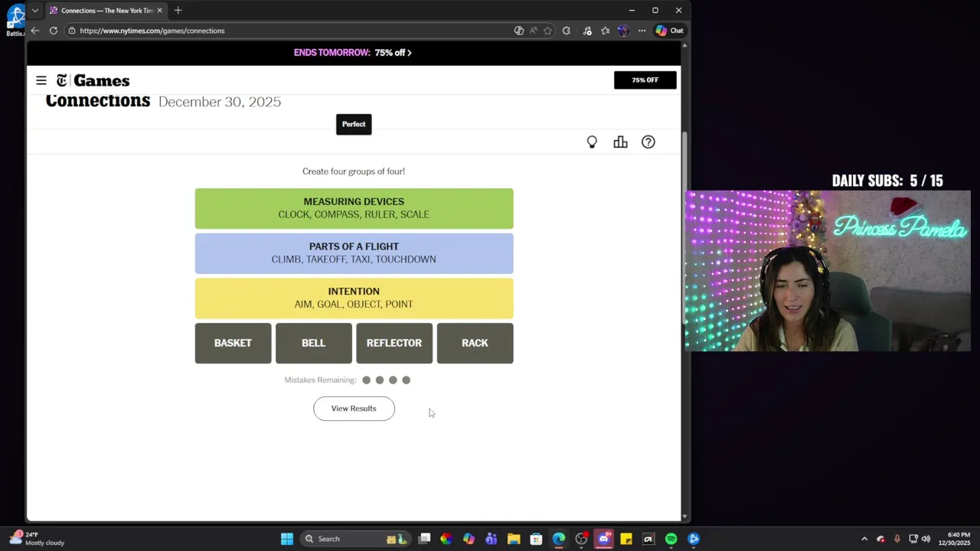The image size is (980, 551).
Task: Click the microphone tray icon
Action: 897,539
